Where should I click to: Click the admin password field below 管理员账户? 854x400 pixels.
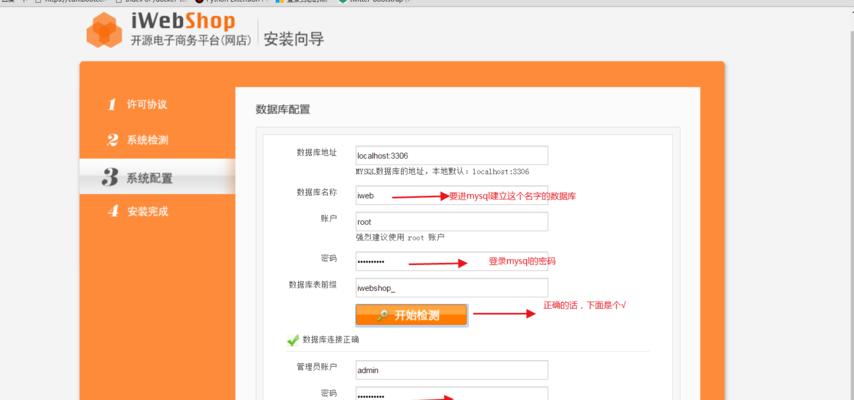pyautogui.click(x=452, y=394)
